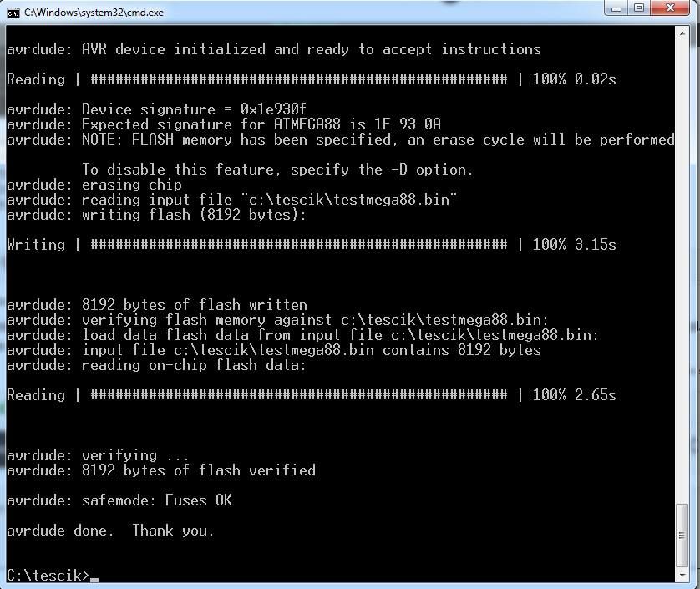The width and height of the screenshot is (700, 589).
Task: Click the title text C:\Windows\system32\cmd.exe
Action: tap(94, 13)
